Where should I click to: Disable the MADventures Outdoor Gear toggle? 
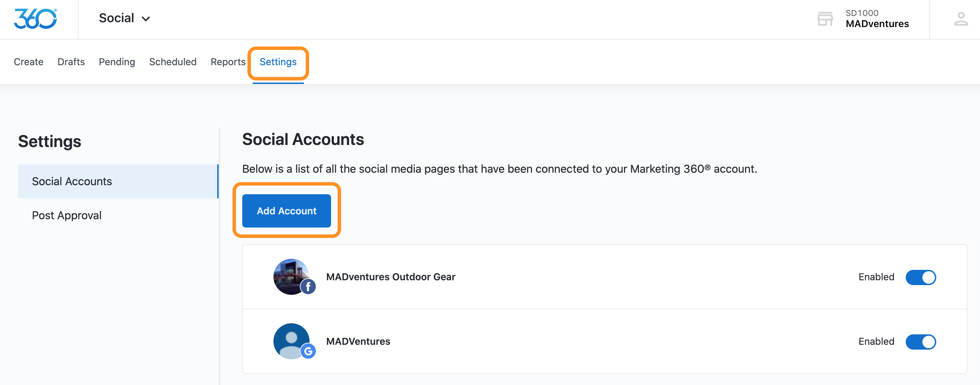921,277
